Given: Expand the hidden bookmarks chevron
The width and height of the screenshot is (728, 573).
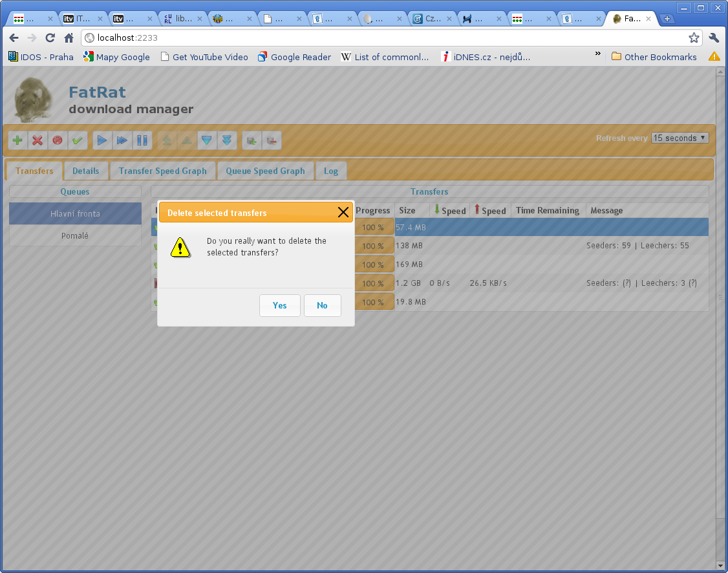Looking at the screenshot, I should [x=597, y=54].
